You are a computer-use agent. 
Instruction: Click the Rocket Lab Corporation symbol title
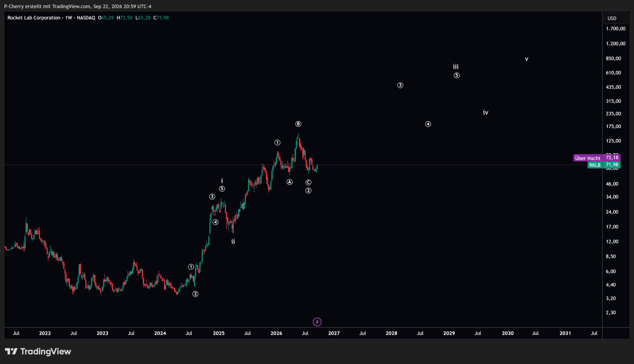34,18
